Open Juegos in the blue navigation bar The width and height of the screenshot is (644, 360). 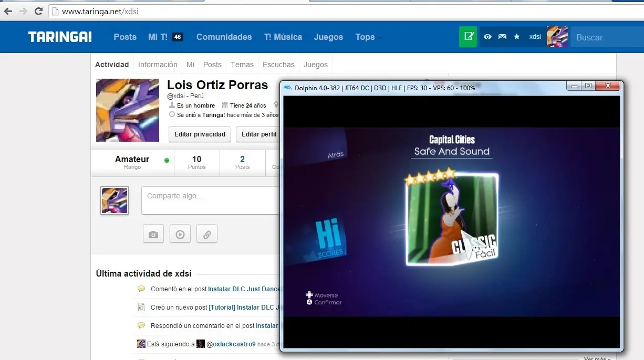pos(328,37)
